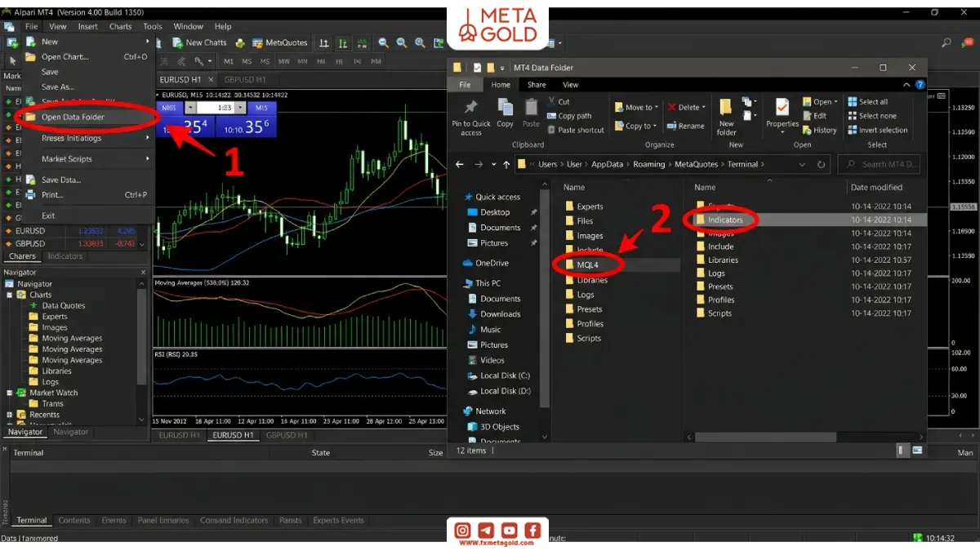980x551 pixels.
Task: Click the New folder icon
Action: pyautogui.click(x=726, y=117)
